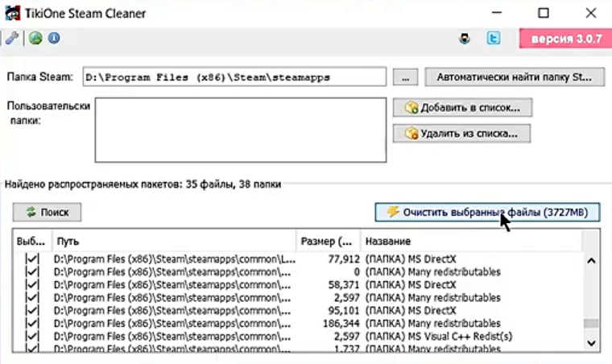This screenshot has height=364, width=612.
Task: Click Очистить выбранные файлы (3727MB) button
Action: [x=487, y=213]
